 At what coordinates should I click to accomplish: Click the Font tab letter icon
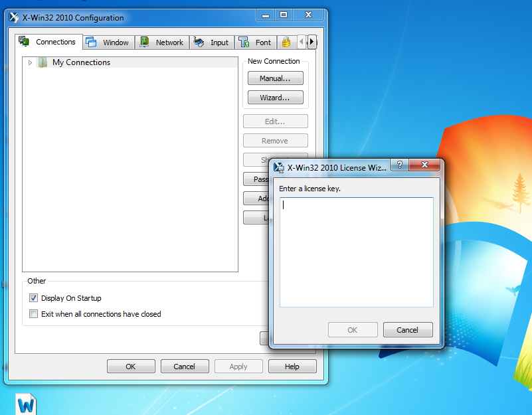click(x=244, y=42)
